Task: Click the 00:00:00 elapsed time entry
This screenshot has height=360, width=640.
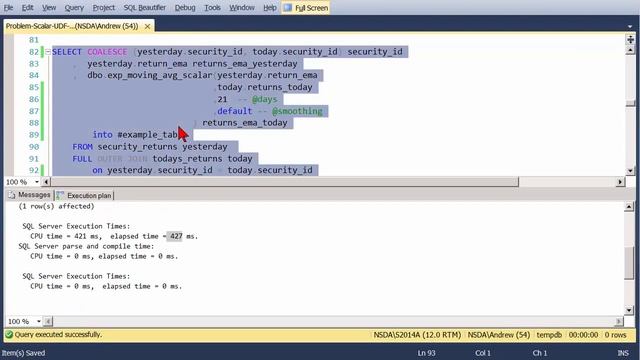Action: click(x=583, y=335)
